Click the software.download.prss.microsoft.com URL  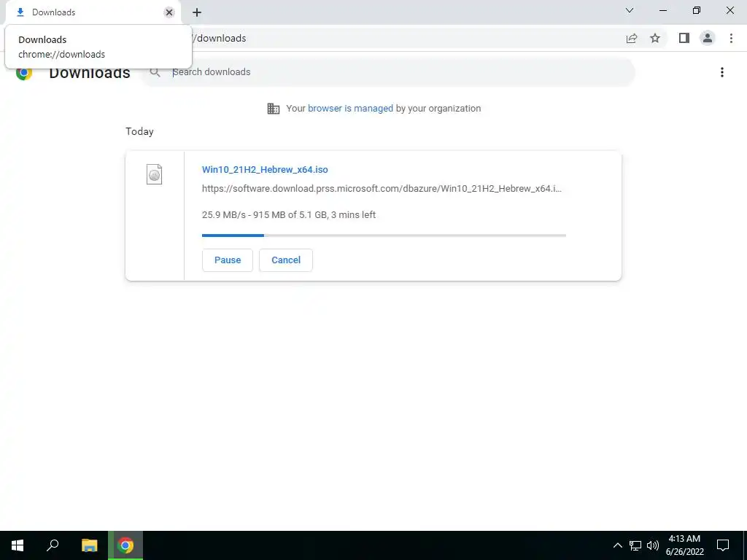point(382,189)
